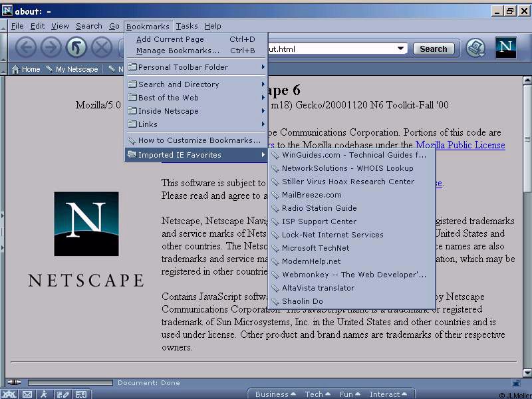Screen dimensions: 532x399
Task: Click the Netscape icon in the title bar
Action: tap(7, 11)
